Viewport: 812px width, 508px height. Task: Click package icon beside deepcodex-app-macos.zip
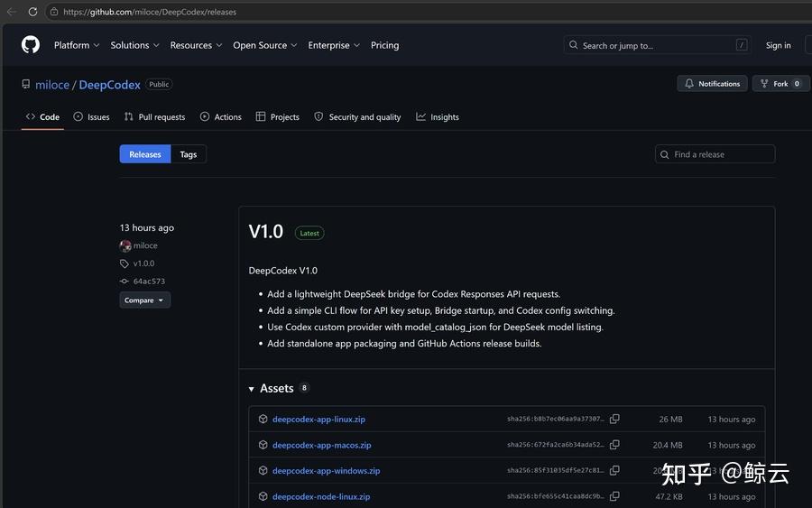[263, 445]
